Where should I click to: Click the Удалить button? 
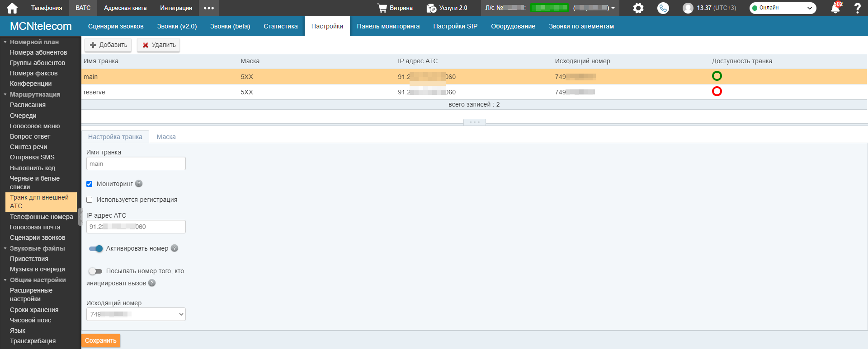[x=159, y=45]
